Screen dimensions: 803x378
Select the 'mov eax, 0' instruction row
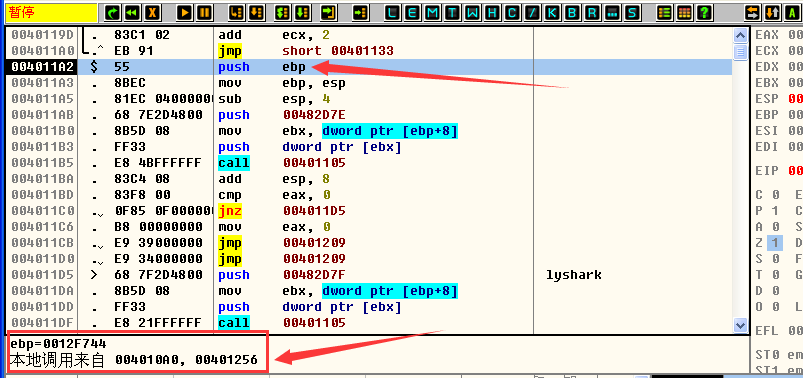[x=369, y=226]
